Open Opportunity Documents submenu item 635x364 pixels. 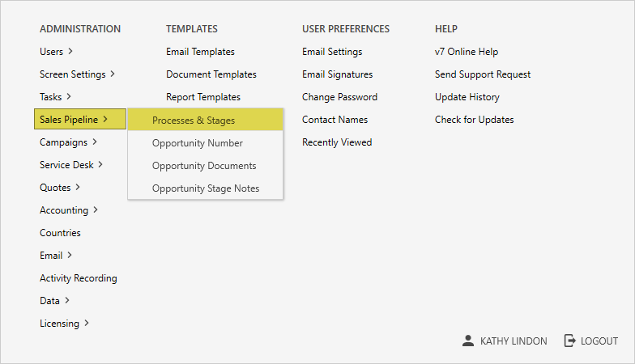(203, 166)
